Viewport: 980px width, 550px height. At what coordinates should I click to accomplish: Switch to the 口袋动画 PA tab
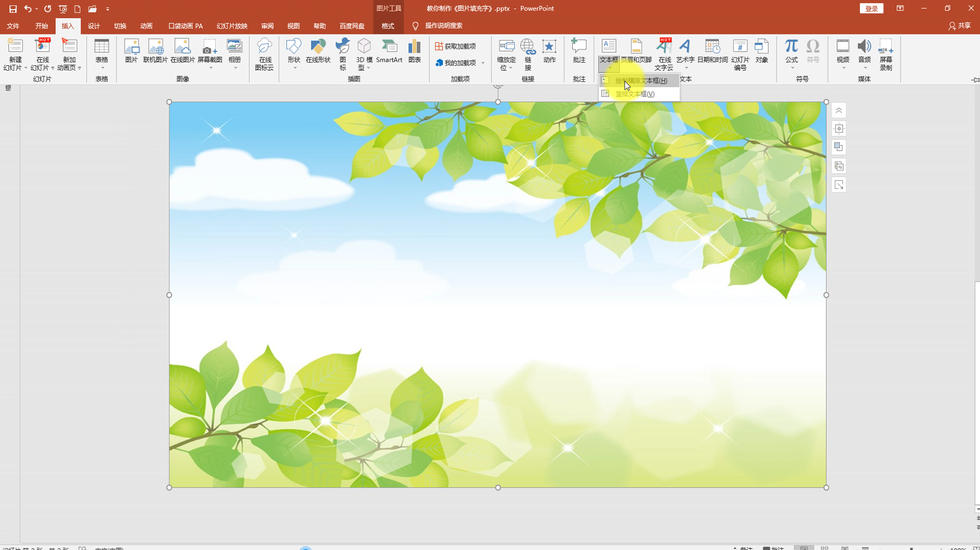[x=185, y=26]
